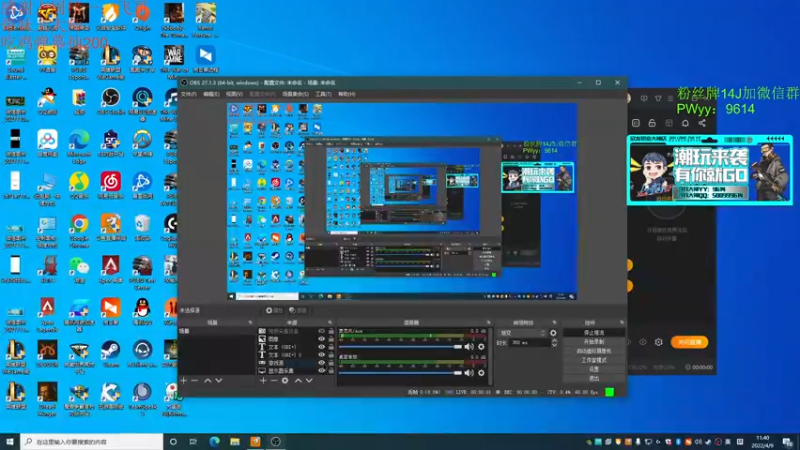The height and width of the screenshot is (450, 800).
Task: Toggle the lock on 显示器采集 source
Action: coord(331,371)
